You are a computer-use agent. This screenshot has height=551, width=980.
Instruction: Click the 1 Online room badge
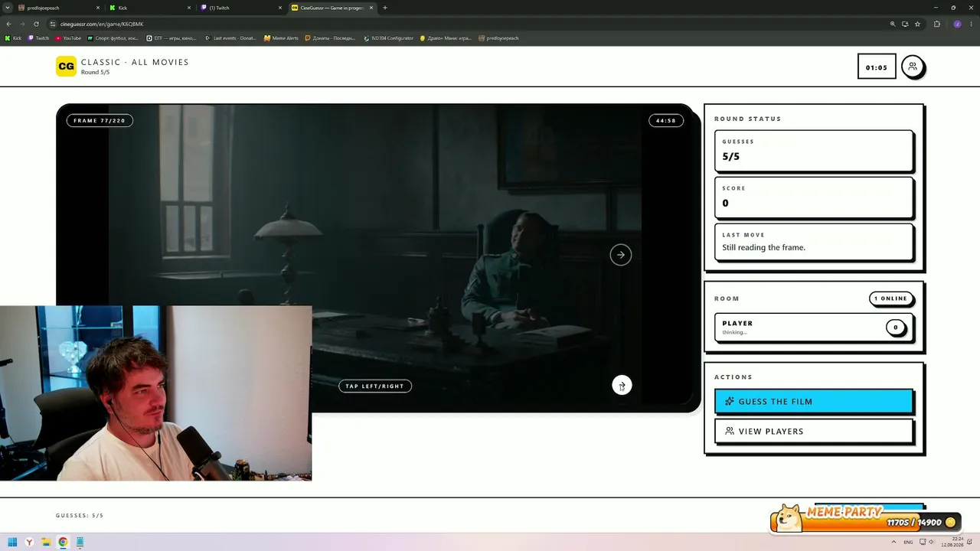891,298
